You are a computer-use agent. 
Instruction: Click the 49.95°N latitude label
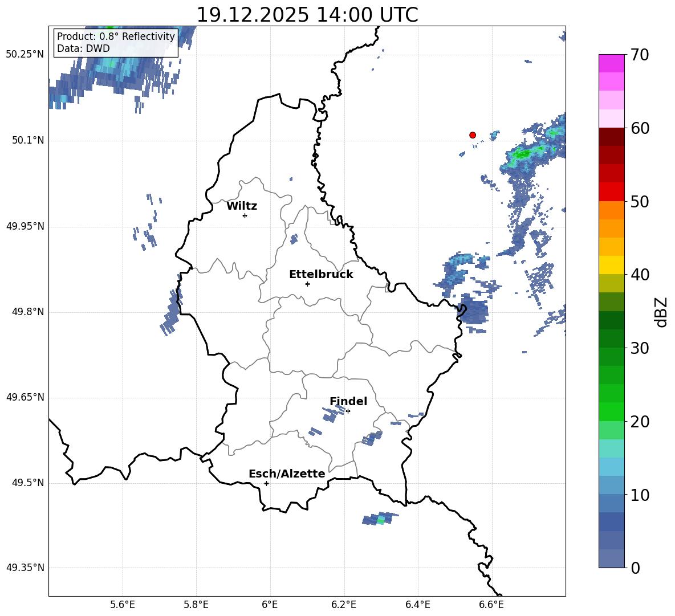point(25,226)
